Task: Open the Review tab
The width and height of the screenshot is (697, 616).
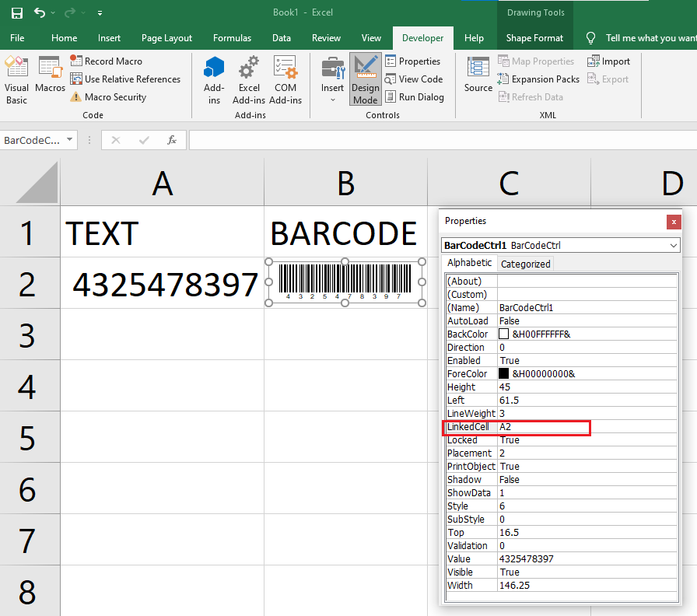Action: [x=326, y=38]
